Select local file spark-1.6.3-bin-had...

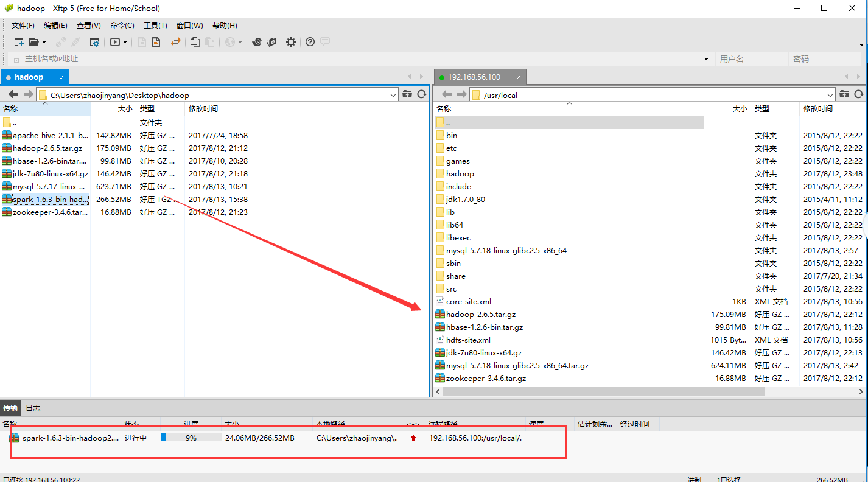pos(45,200)
